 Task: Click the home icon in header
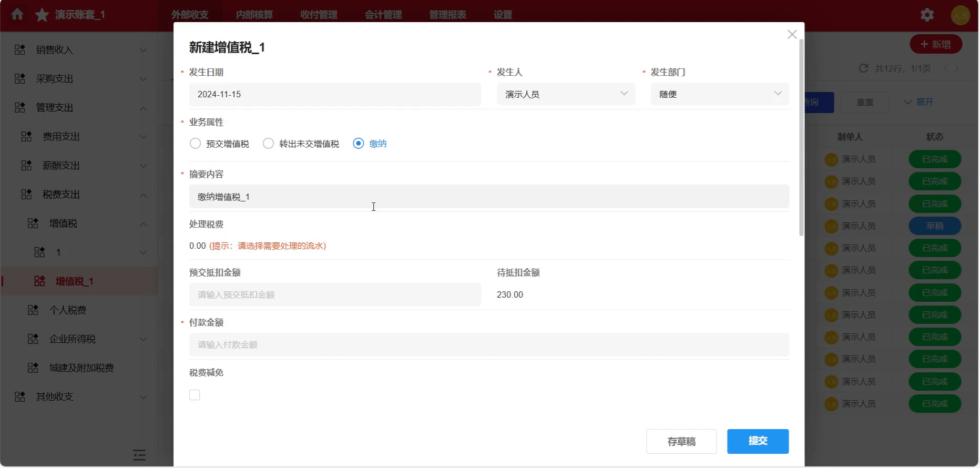coord(17,14)
